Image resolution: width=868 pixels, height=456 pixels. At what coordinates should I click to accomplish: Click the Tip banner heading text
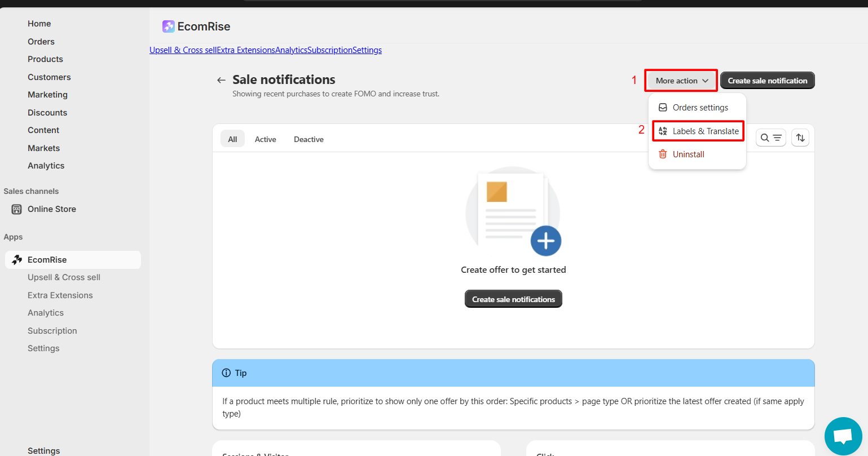(x=241, y=373)
